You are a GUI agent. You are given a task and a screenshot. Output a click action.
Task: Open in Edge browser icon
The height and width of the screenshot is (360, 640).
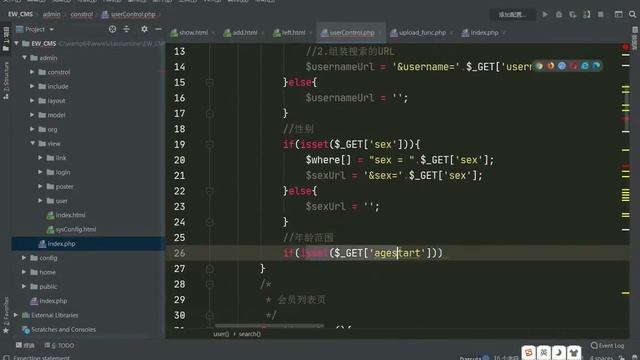click(x=596, y=66)
